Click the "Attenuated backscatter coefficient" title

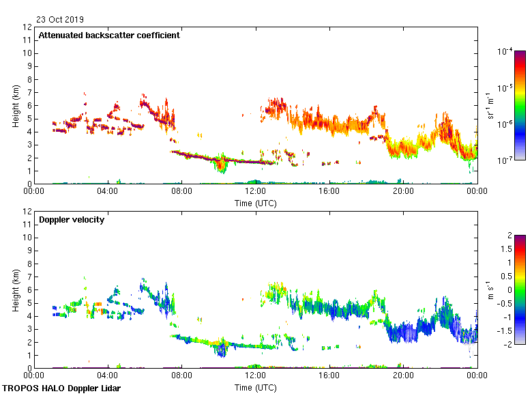[109, 36]
